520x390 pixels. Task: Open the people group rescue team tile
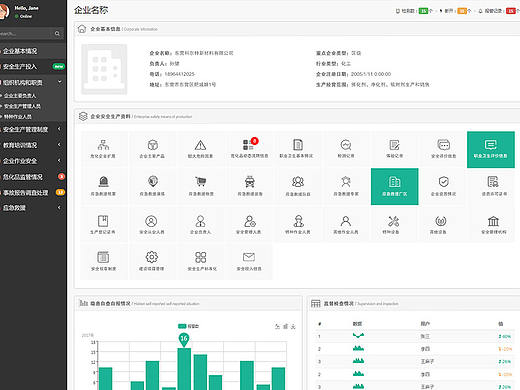[298, 186]
